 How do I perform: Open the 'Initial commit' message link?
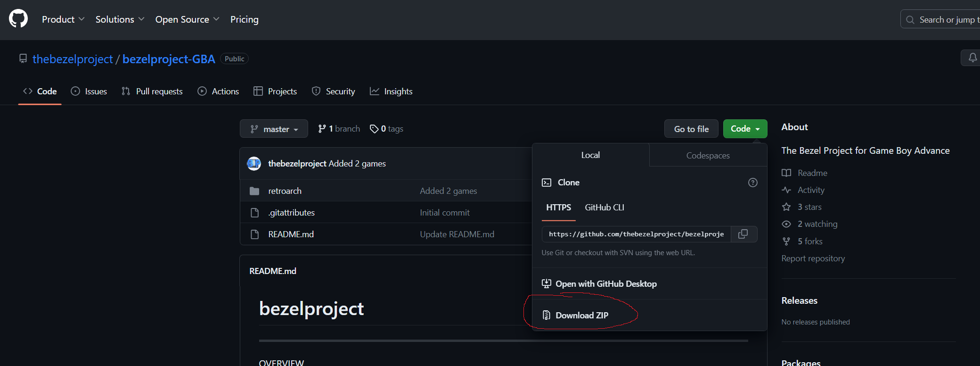445,213
